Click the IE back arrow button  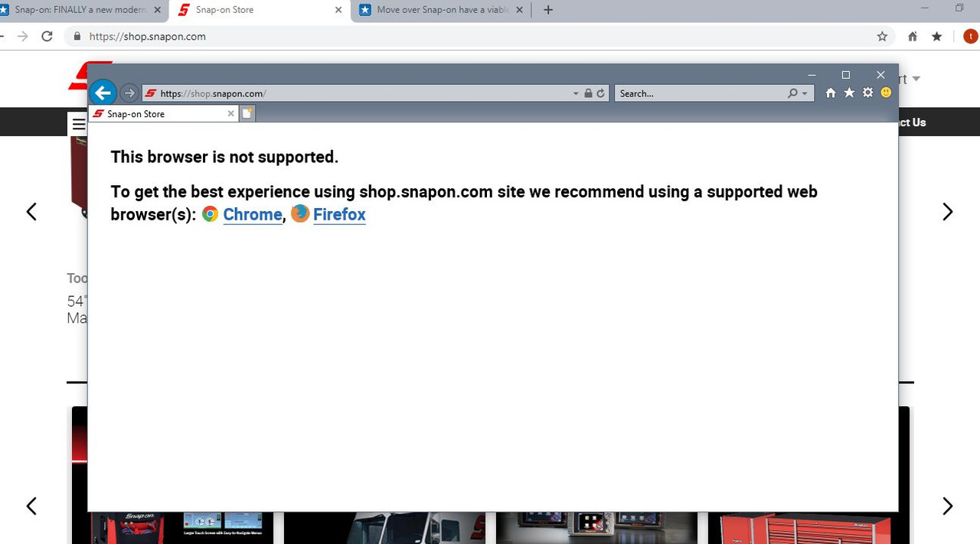click(103, 93)
